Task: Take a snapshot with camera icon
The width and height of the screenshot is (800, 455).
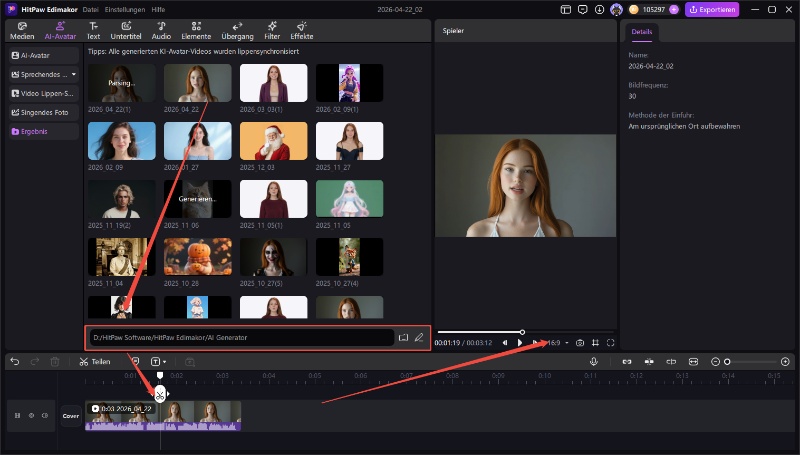Action: coord(580,343)
